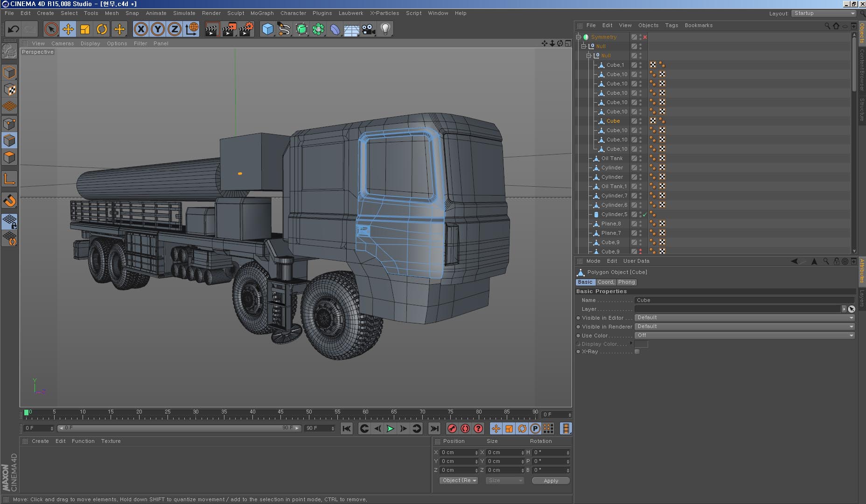Go to start of animation

point(346,428)
